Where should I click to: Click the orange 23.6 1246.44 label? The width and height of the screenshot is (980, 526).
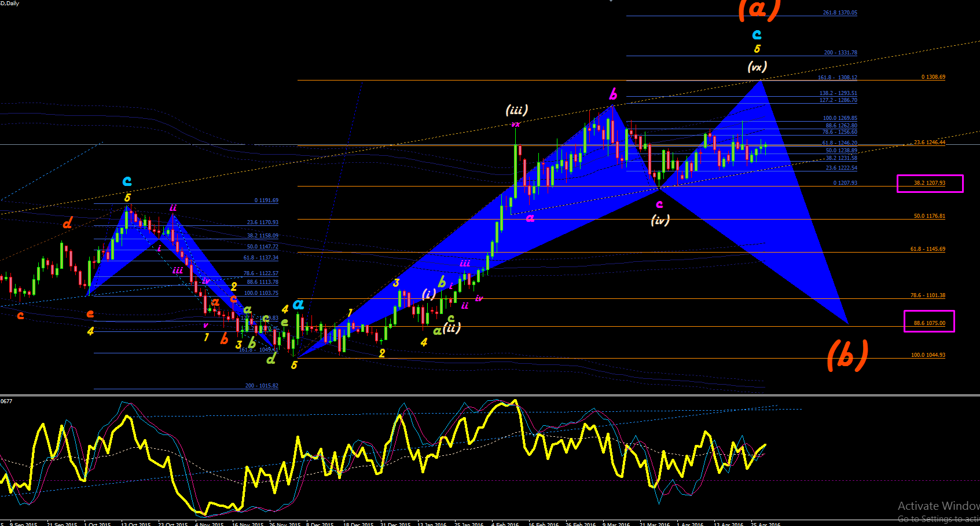930,143
